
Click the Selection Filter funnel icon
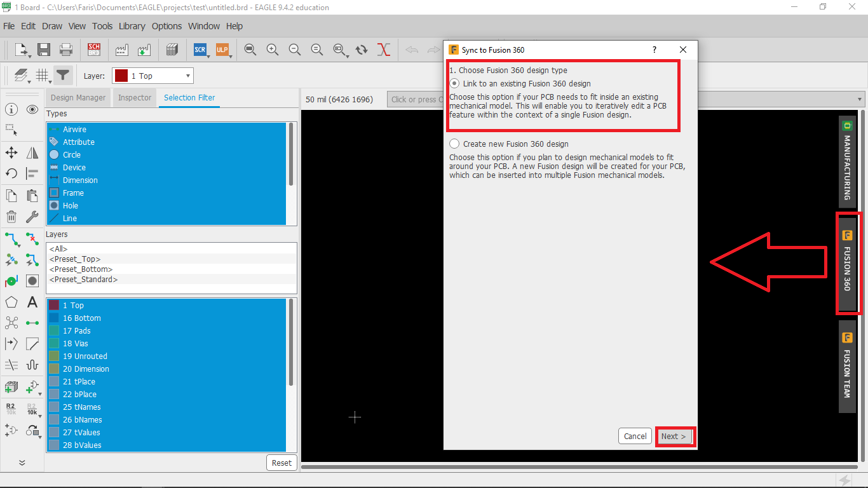[x=62, y=76]
